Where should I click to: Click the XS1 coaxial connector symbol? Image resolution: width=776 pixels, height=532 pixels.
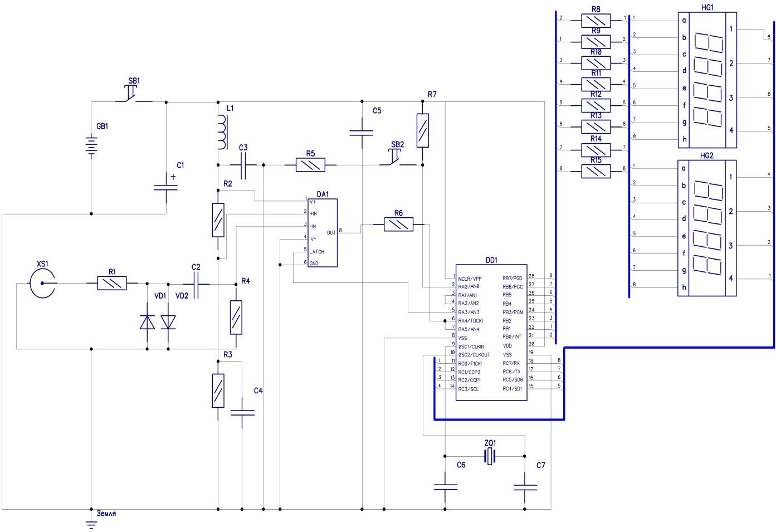pos(42,284)
